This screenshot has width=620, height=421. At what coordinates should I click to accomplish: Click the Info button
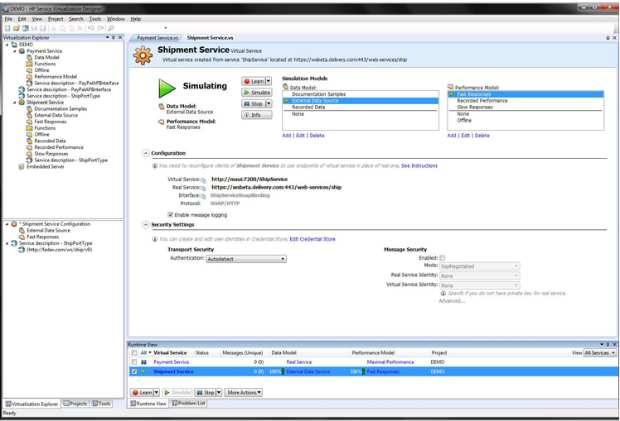256,115
